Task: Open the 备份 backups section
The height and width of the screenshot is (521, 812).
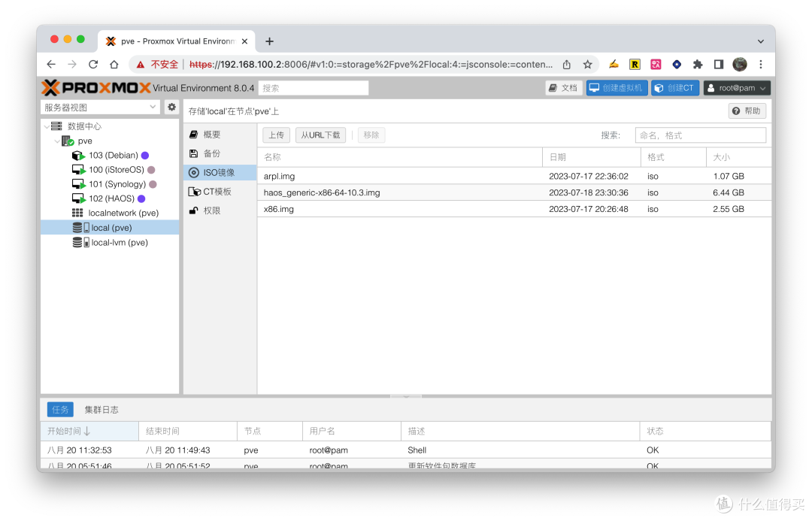Action: pyautogui.click(x=220, y=154)
